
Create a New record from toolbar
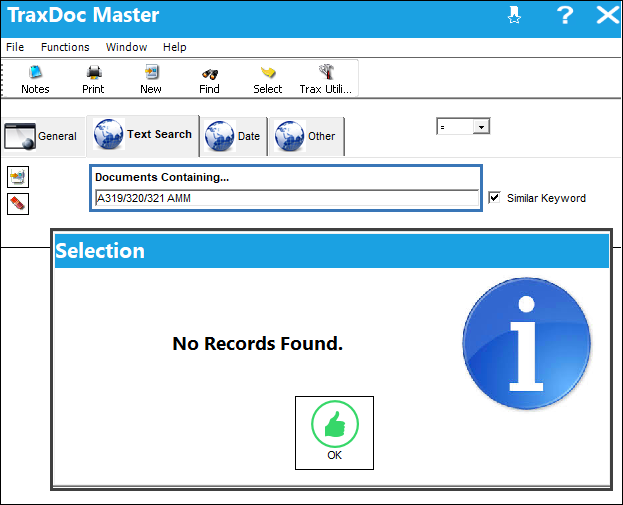click(151, 79)
